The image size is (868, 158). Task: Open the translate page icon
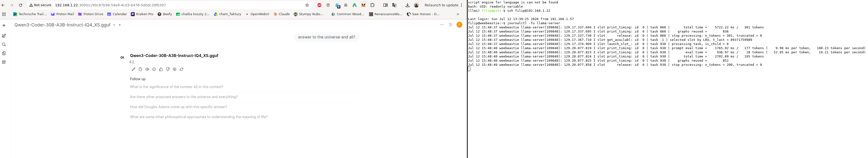(x=394, y=5)
